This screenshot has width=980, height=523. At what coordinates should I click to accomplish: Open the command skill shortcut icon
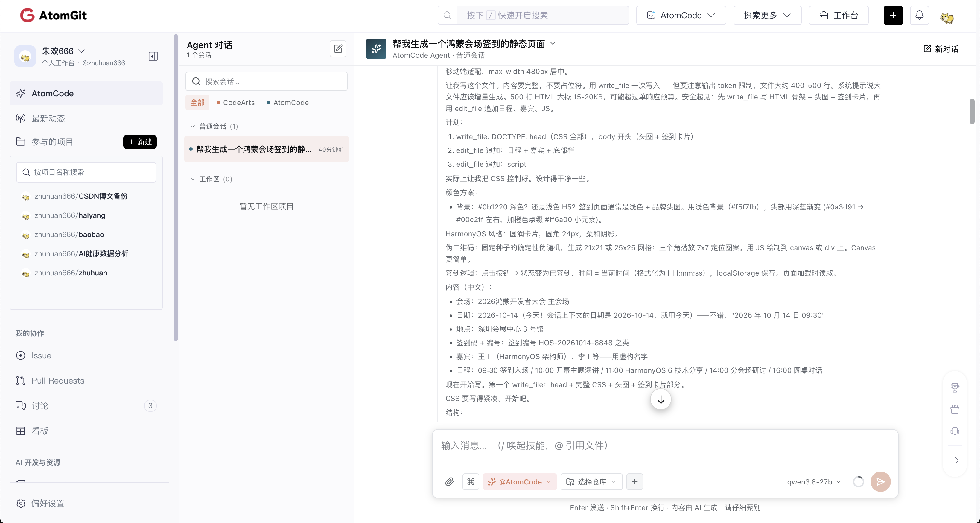(471, 482)
